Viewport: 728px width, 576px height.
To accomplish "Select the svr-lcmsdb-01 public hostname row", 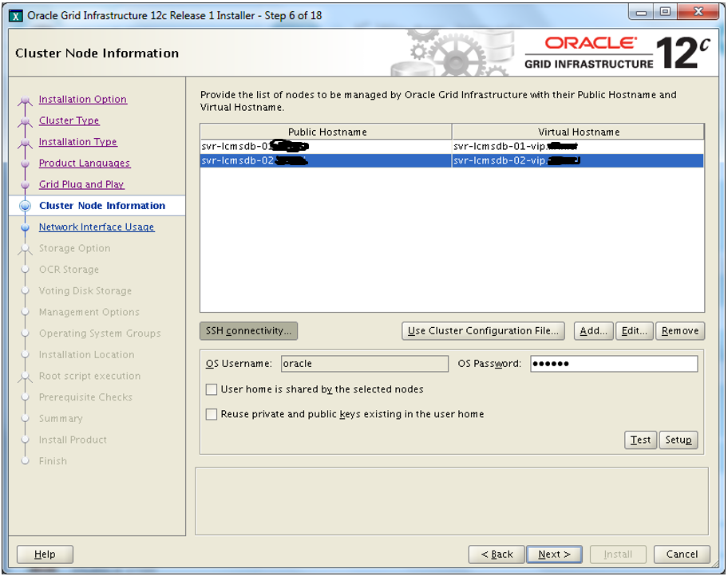I will tap(326, 146).
